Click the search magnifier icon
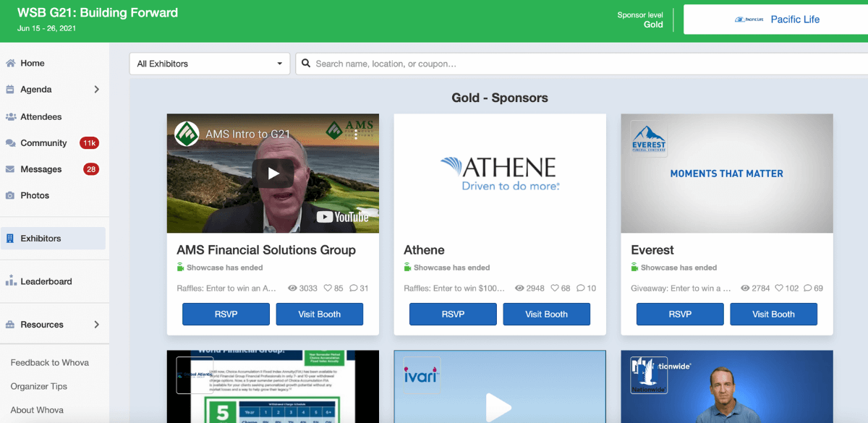The width and height of the screenshot is (868, 423). pyautogui.click(x=306, y=64)
